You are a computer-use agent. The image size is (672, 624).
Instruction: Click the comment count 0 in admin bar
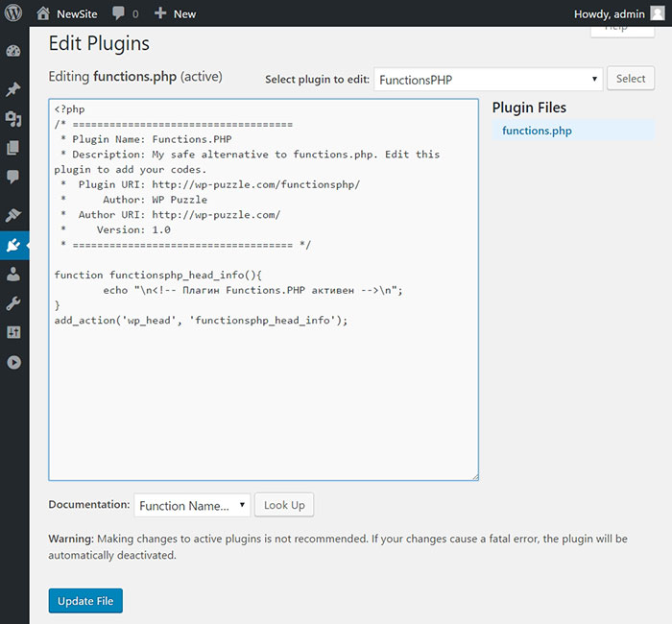[x=135, y=14]
